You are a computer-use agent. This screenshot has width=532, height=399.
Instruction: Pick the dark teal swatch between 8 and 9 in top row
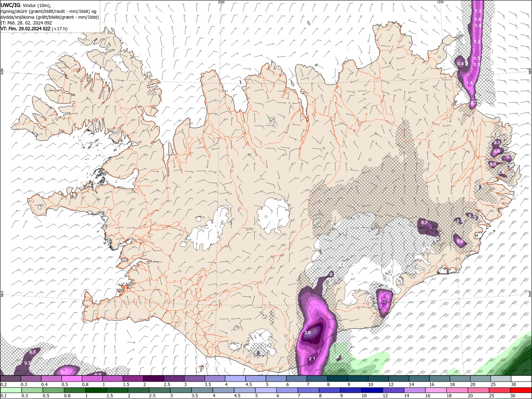(x=337, y=379)
